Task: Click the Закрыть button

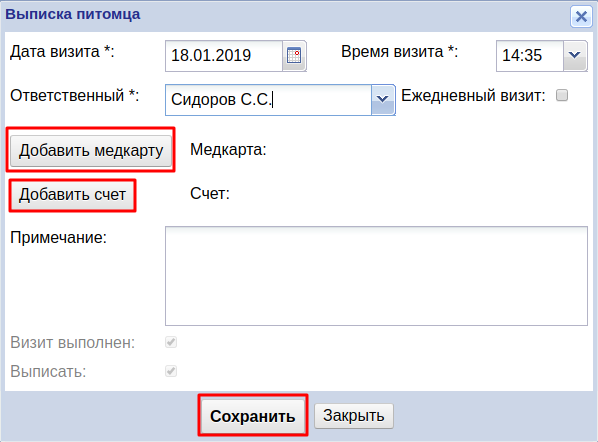Action: point(354,416)
